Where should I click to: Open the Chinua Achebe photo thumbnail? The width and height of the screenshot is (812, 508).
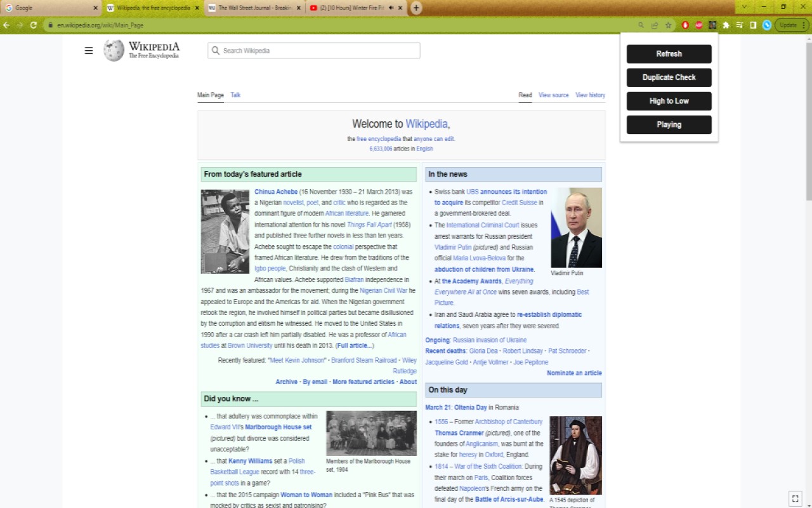[225, 231]
